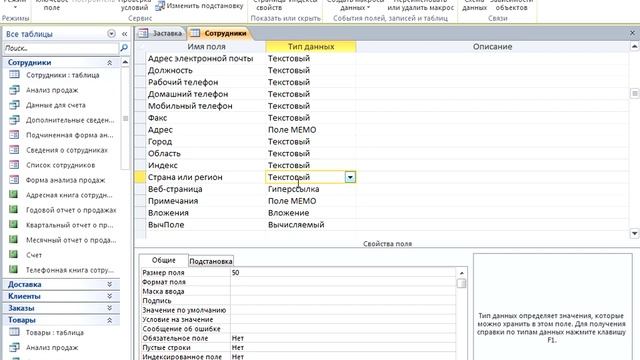Click the Должность field name cell
This screenshot has height=360, width=640.
point(206,70)
